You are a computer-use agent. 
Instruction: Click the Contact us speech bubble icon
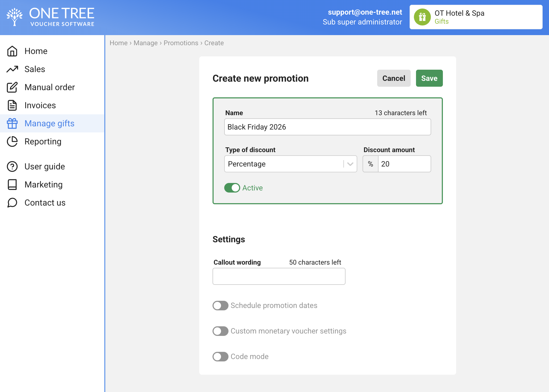12,203
